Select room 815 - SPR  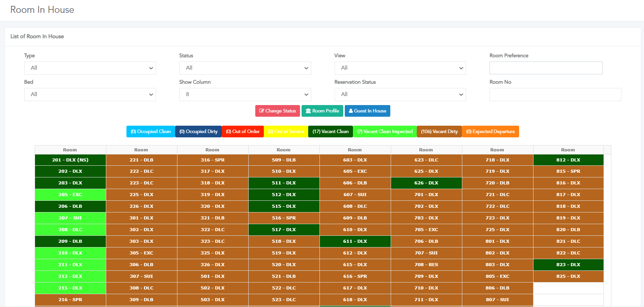(569, 171)
